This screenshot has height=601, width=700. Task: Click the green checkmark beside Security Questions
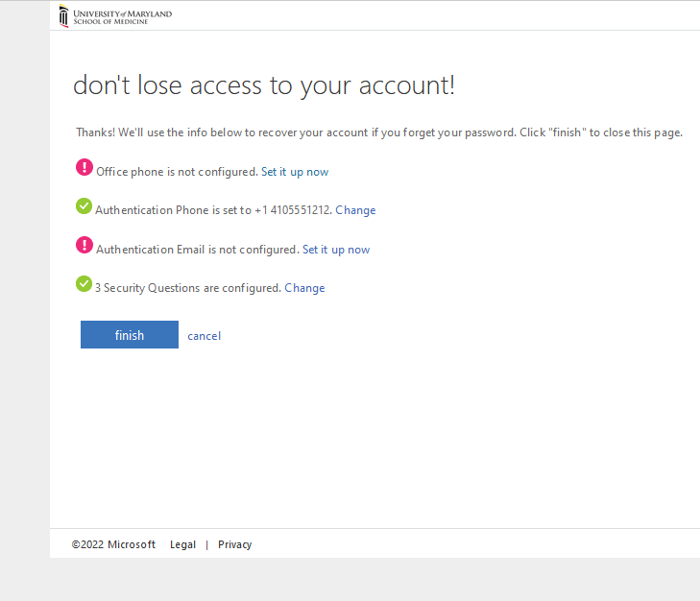[84, 284]
